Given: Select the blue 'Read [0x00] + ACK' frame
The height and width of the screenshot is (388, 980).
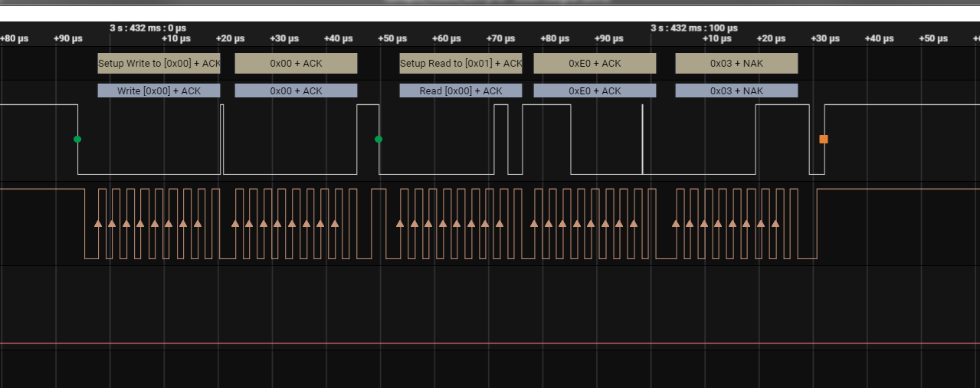Looking at the screenshot, I should [x=461, y=90].
